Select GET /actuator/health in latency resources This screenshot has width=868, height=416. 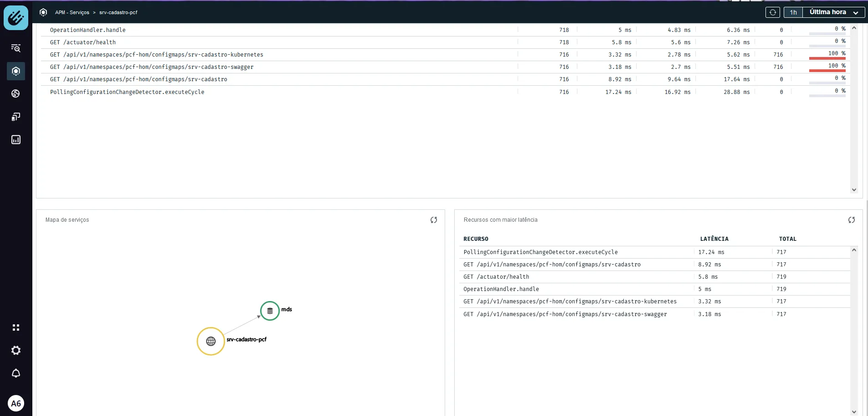[x=496, y=277]
